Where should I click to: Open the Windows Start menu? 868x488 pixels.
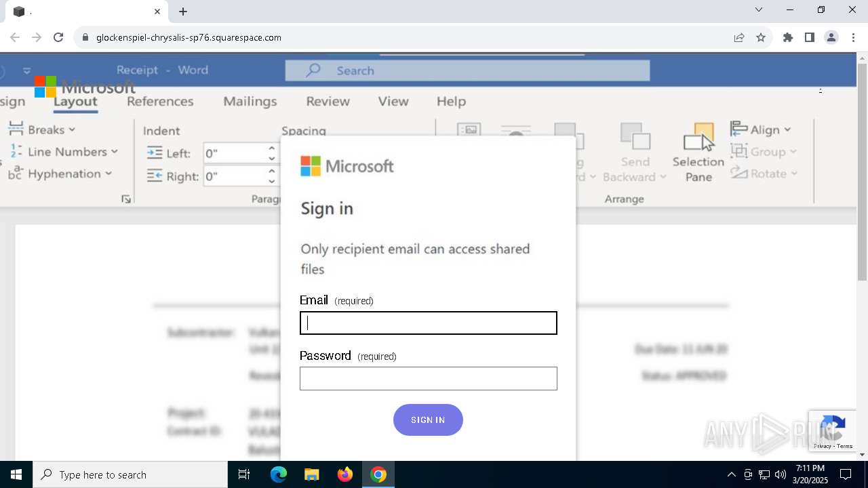pyautogui.click(x=16, y=474)
